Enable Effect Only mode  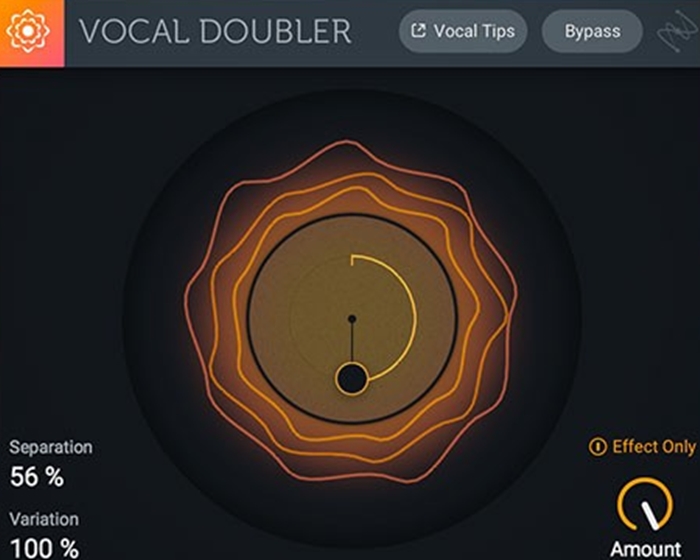pos(642,447)
